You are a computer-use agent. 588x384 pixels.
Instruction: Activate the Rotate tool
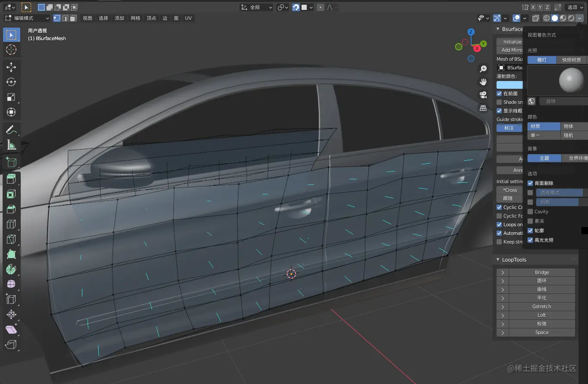coord(11,82)
